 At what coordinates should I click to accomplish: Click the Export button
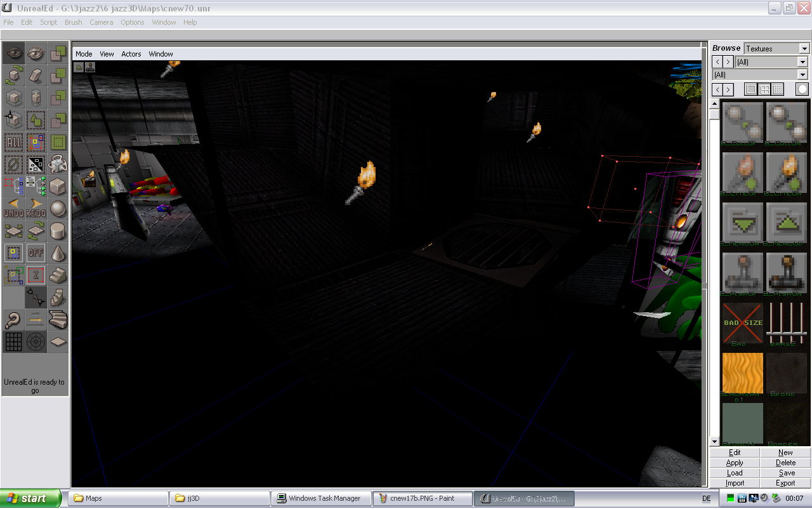(x=785, y=483)
